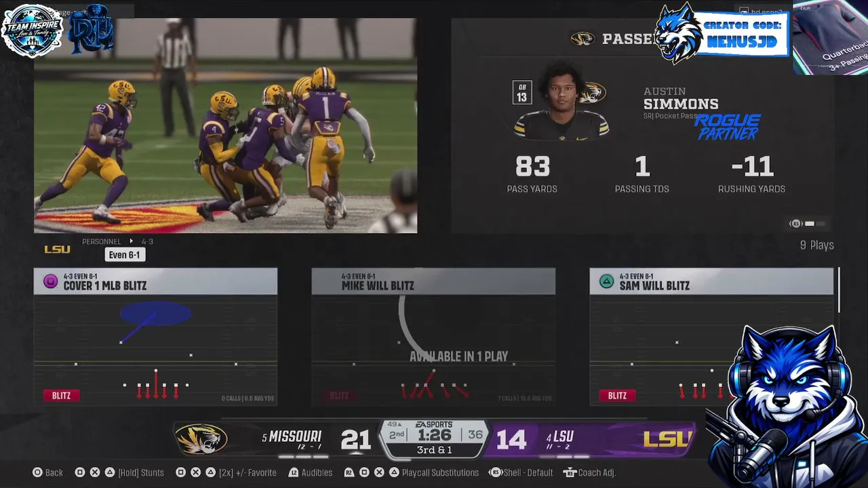This screenshot has height=488, width=868.
Task: Click the "4 LSU" team name on the scoreboard
Action: pos(560,437)
